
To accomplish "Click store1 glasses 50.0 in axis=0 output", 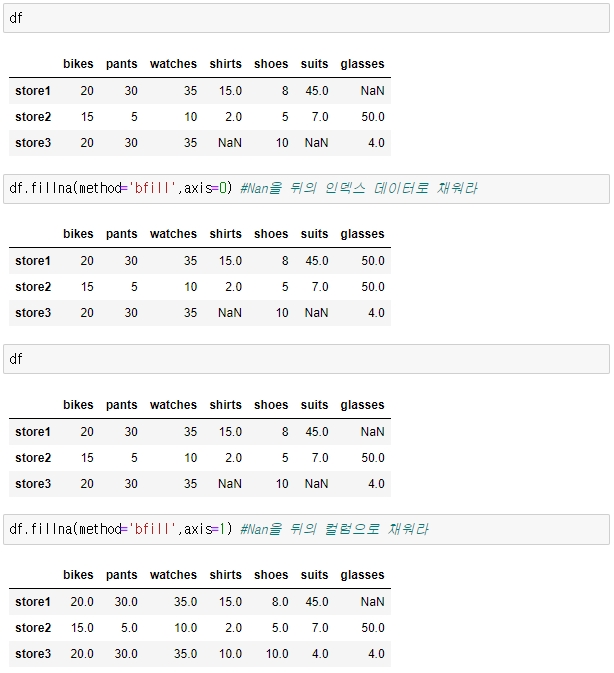I will 373,261.
